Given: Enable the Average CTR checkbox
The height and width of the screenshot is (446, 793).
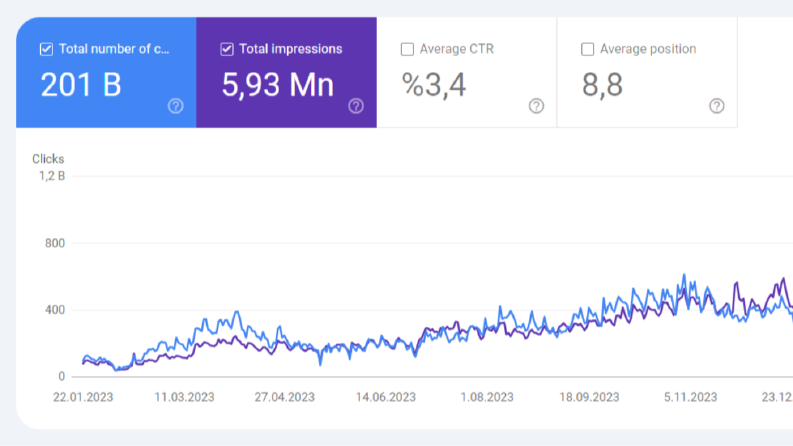Looking at the screenshot, I should [x=407, y=49].
